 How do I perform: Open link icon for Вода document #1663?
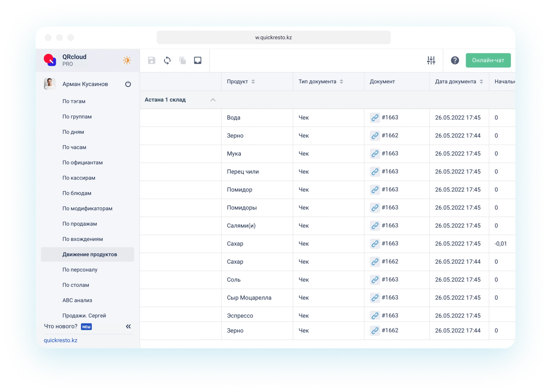tap(375, 118)
